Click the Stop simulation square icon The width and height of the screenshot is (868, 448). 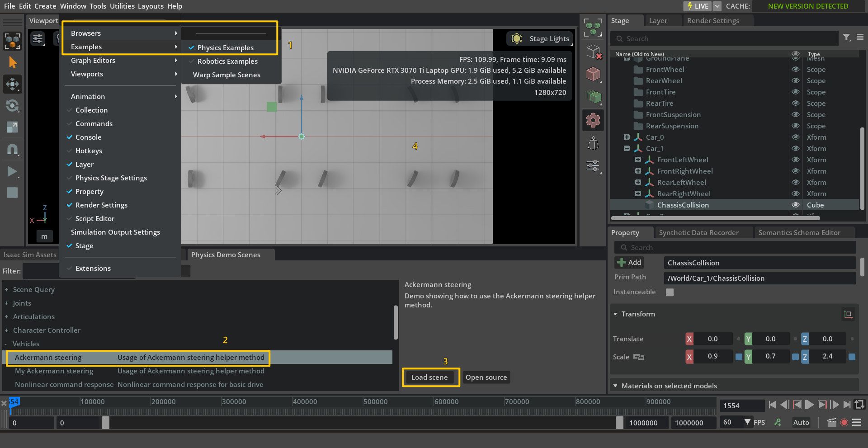pyautogui.click(x=12, y=193)
